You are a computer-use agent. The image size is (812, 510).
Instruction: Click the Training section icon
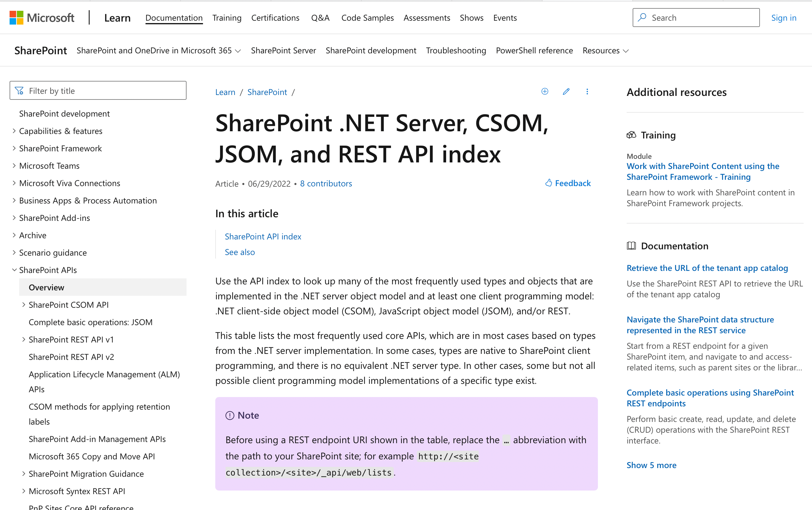click(631, 135)
